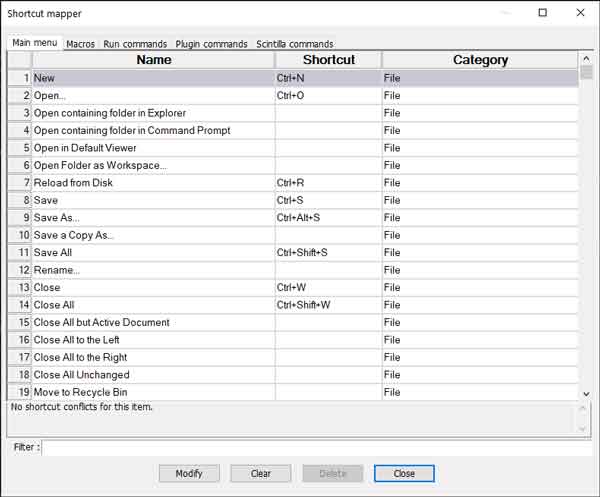Click the Category column header

pyautogui.click(x=480, y=60)
